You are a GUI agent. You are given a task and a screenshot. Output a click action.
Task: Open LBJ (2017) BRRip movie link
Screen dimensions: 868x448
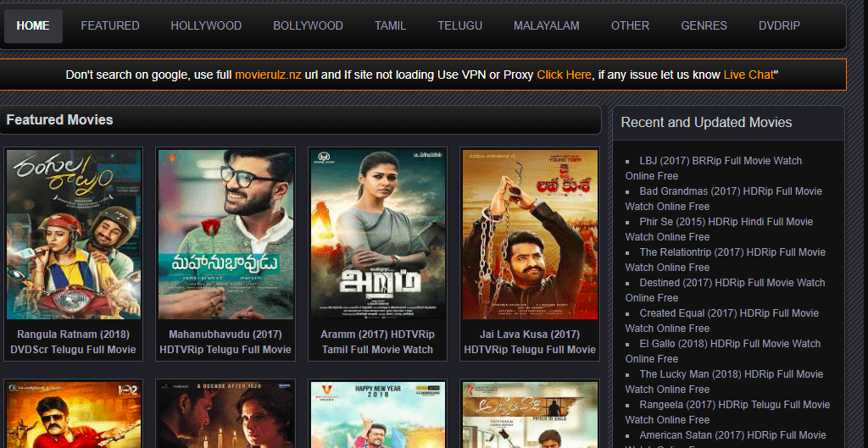click(714, 169)
